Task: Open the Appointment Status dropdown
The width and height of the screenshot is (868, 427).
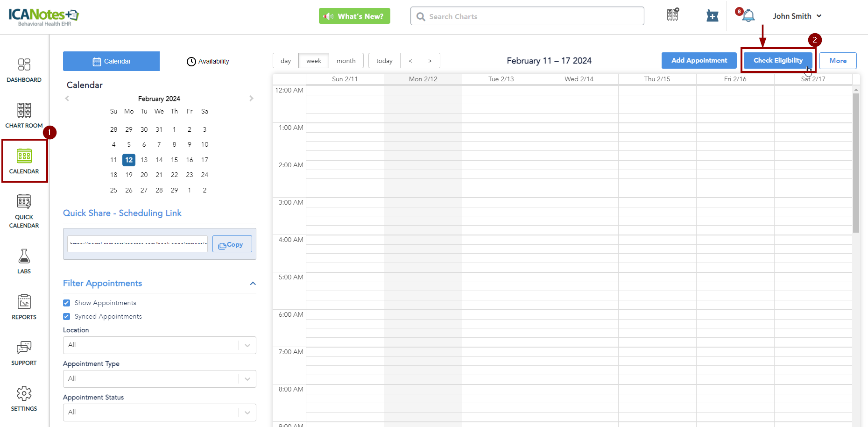Action: pyautogui.click(x=159, y=413)
